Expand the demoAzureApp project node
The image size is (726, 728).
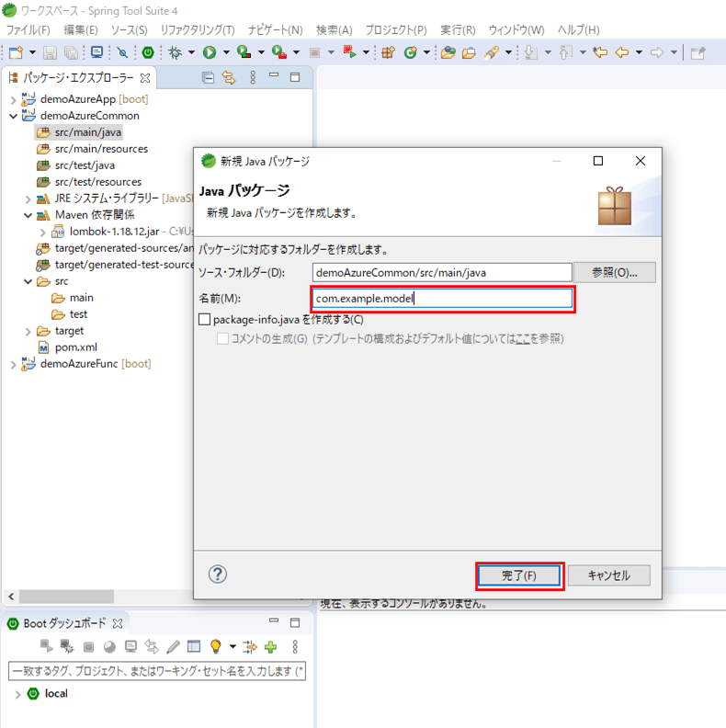pyautogui.click(x=13, y=99)
